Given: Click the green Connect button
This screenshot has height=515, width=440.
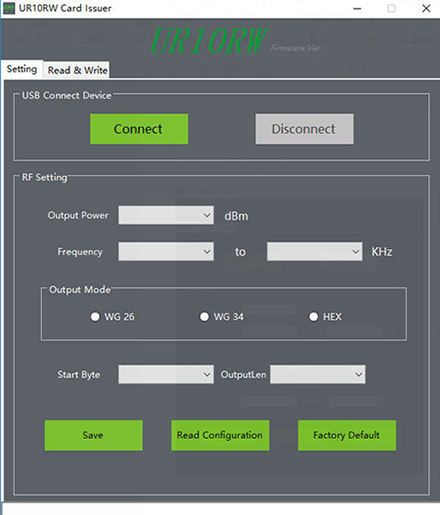Looking at the screenshot, I should pyautogui.click(x=139, y=129).
